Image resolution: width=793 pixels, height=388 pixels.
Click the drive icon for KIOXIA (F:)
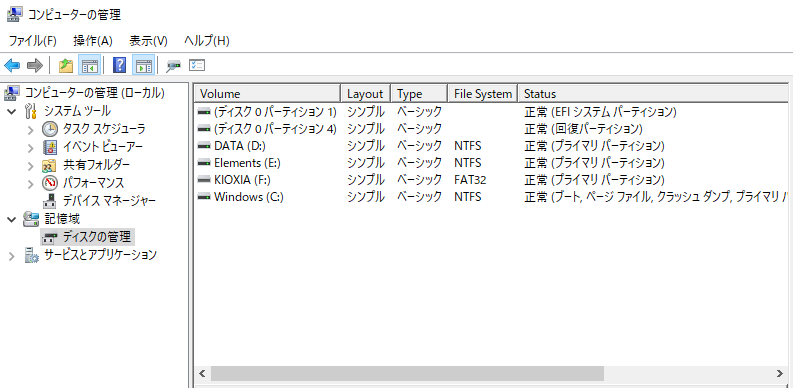pos(204,180)
